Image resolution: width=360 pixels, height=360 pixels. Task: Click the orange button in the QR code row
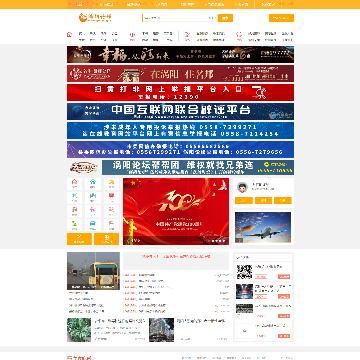pos(284,277)
